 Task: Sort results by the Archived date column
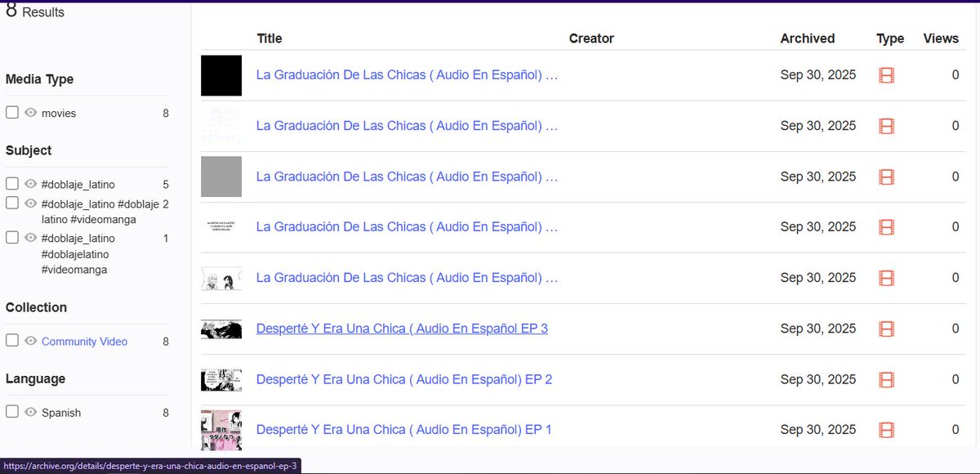click(808, 38)
